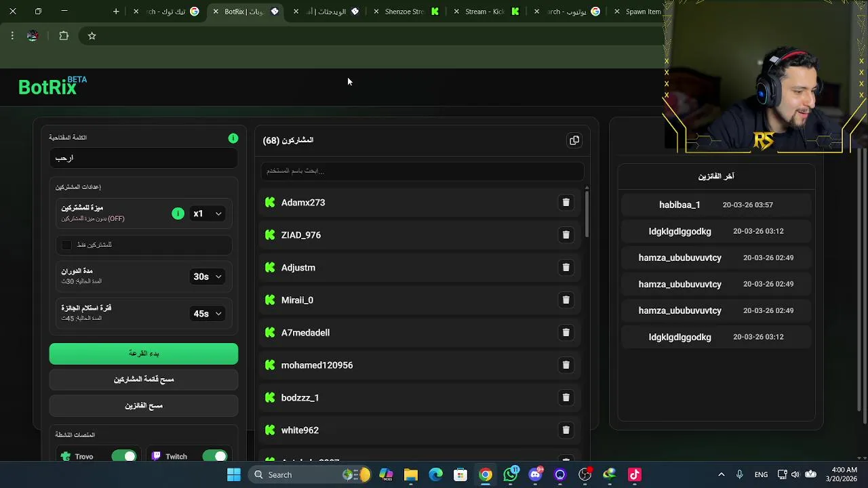Open WhatsApp from taskbar
The image size is (868, 488).
(511, 474)
